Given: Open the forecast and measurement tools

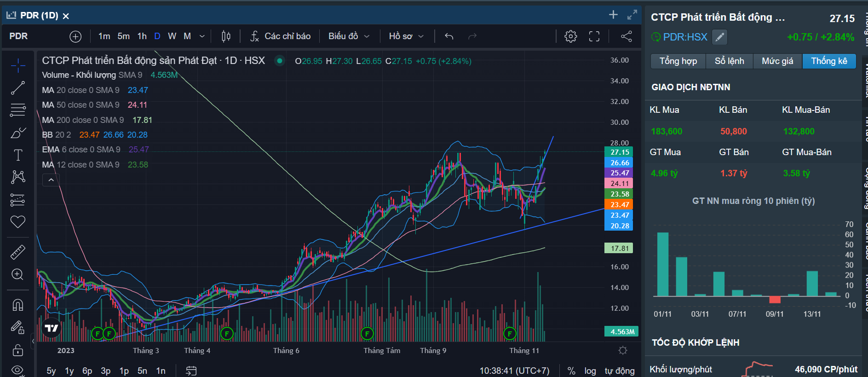Looking at the screenshot, I should [18, 200].
